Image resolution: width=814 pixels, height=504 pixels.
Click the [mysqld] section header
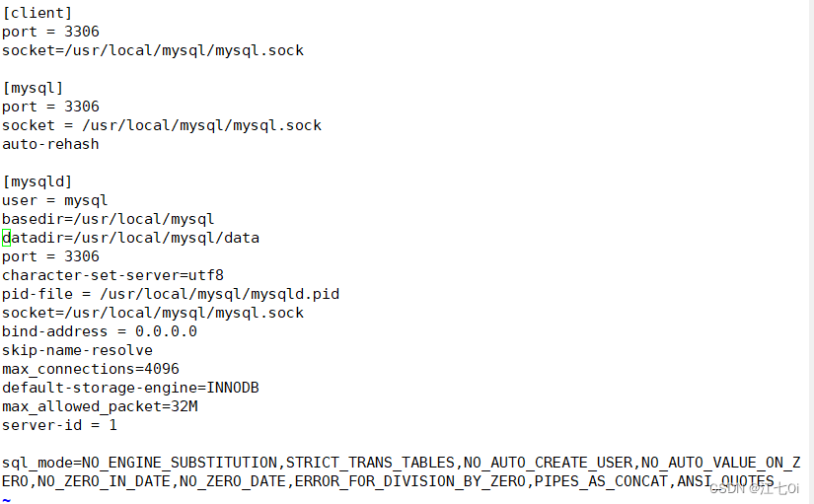coord(37,181)
